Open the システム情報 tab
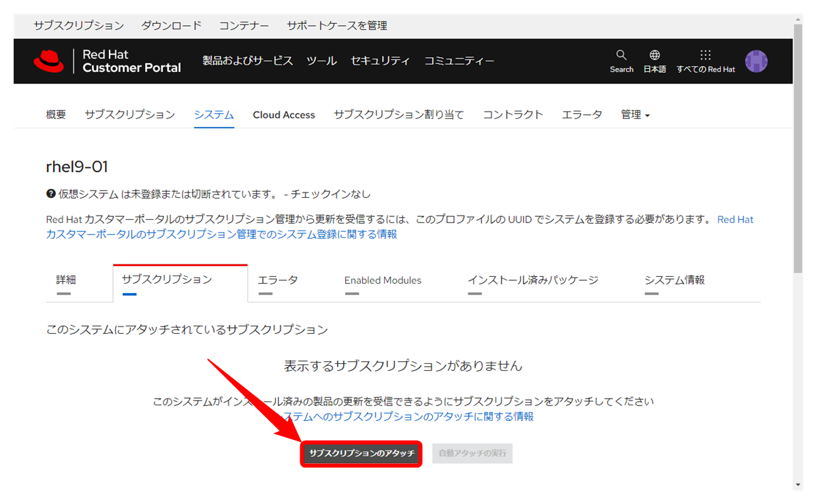This screenshot has height=504, width=817. click(x=674, y=280)
